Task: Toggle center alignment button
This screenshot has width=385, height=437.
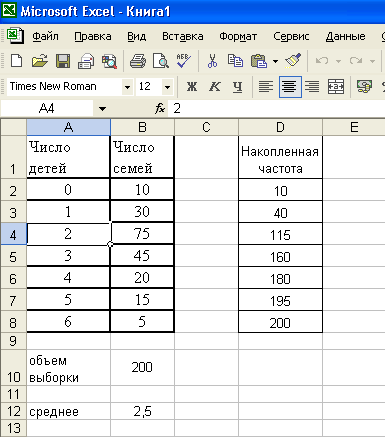Action: click(289, 87)
